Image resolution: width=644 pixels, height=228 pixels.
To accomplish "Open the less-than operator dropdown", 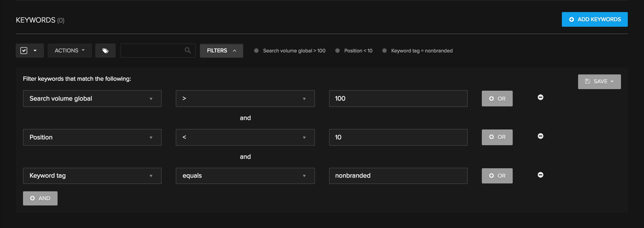I will tap(245, 137).
